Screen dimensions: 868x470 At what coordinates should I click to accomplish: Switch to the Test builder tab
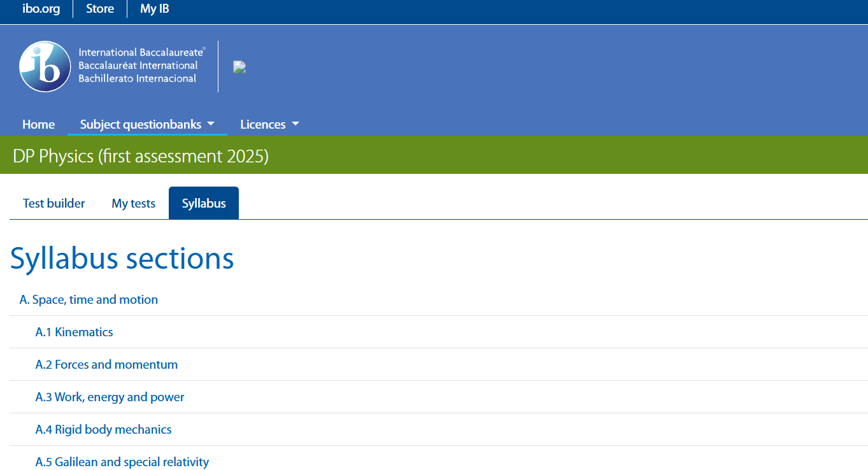coord(54,203)
